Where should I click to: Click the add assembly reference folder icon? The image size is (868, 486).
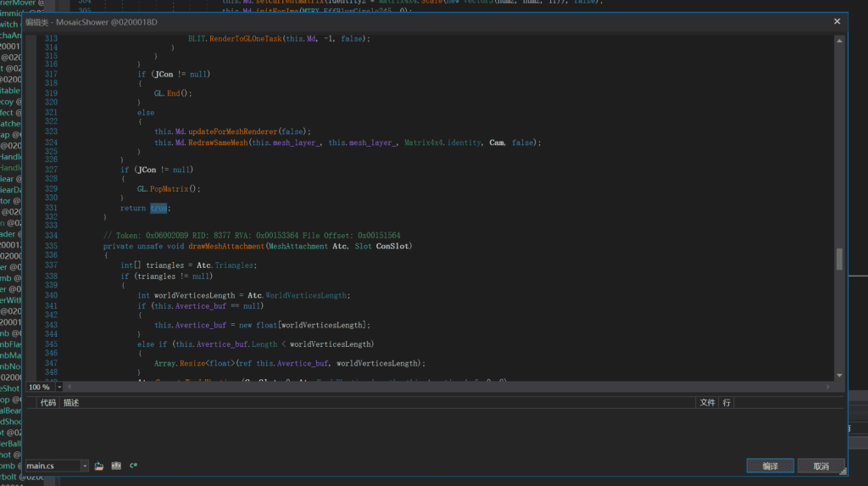point(99,466)
